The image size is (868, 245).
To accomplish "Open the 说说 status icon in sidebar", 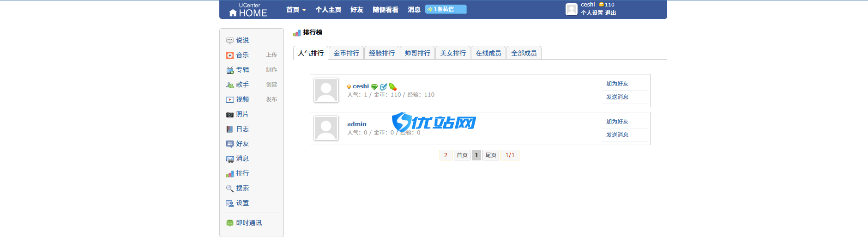I will pos(229,40).
